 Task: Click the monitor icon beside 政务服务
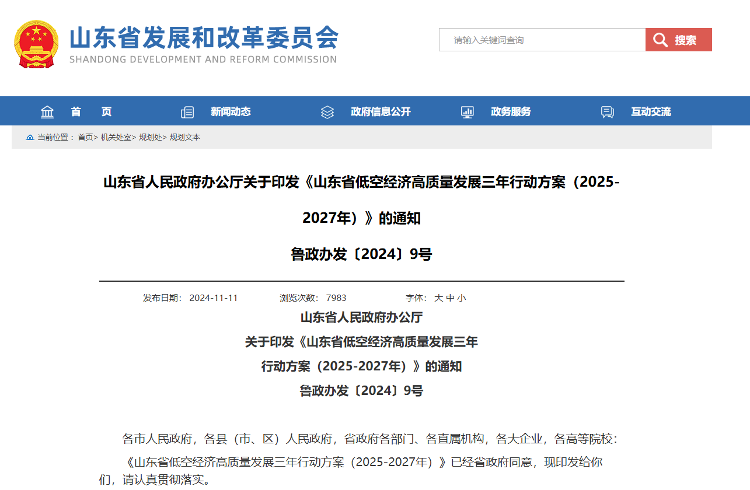(x=467, y=112)
